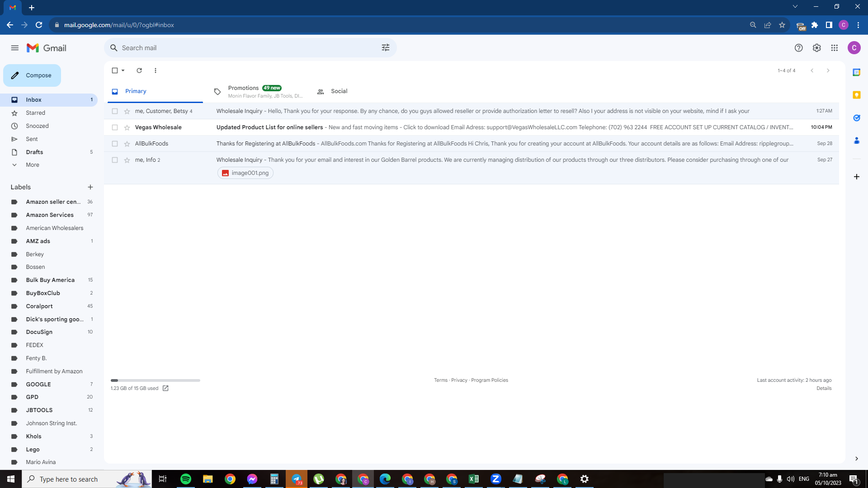Viewport: 868px width, 488px height.
Task: Open the Amazon Services label
Action: pos(49,215)
